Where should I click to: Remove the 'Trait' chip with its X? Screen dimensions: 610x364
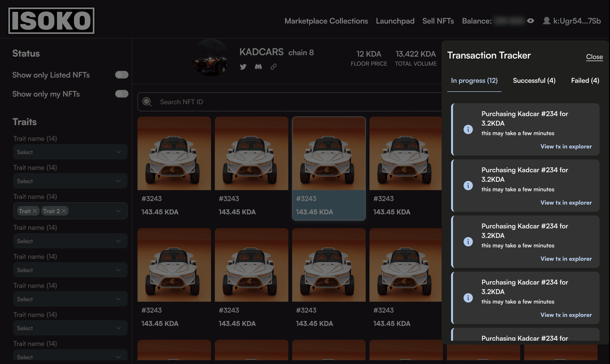point(35,211)
